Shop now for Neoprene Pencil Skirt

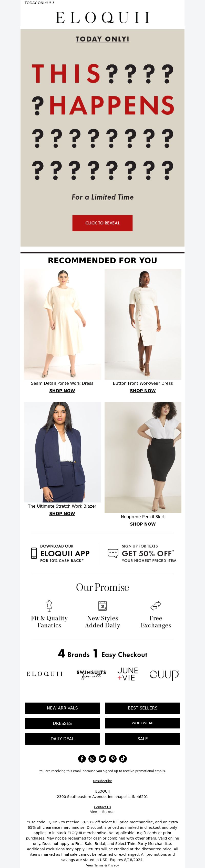click(x=143, y=524)
